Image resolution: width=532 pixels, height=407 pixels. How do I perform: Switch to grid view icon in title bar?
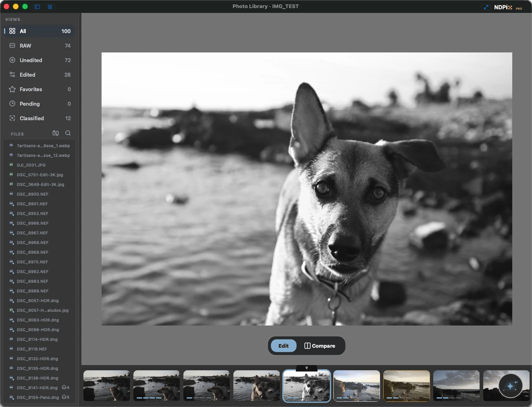pyautogui.click(x=50, y=7)
